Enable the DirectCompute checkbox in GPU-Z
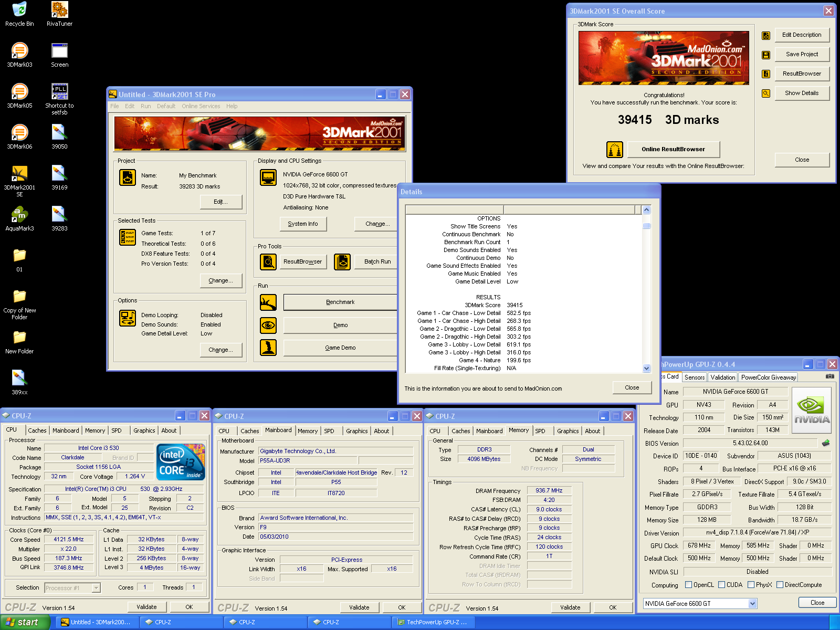Viewport: 840px width, 630px height. pyautogui.click(x=780, y=585)
